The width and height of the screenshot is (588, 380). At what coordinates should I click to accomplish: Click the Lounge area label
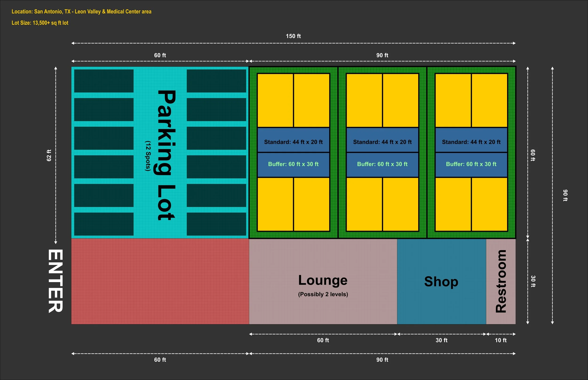click(x=323, y=280)
